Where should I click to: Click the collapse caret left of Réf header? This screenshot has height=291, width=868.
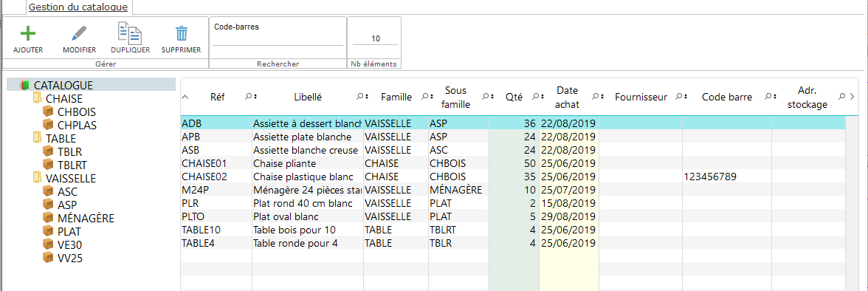tap(185, 97)
